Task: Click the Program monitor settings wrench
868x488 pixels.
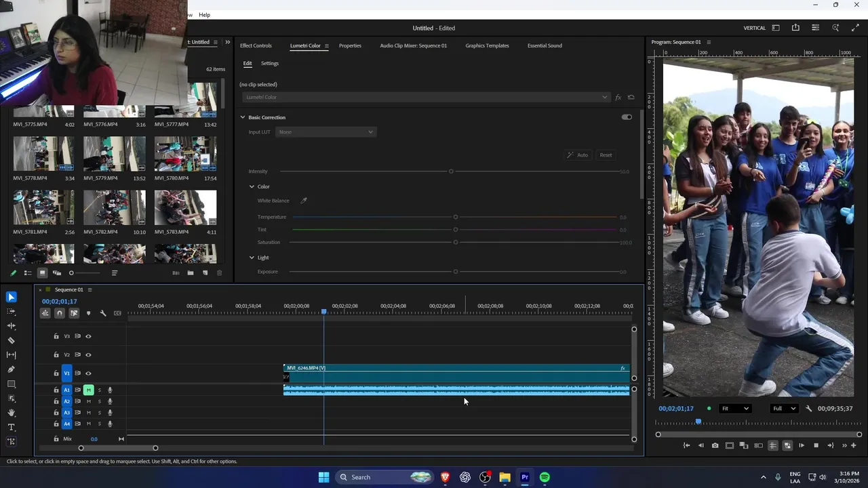Action: coord(808,409)
